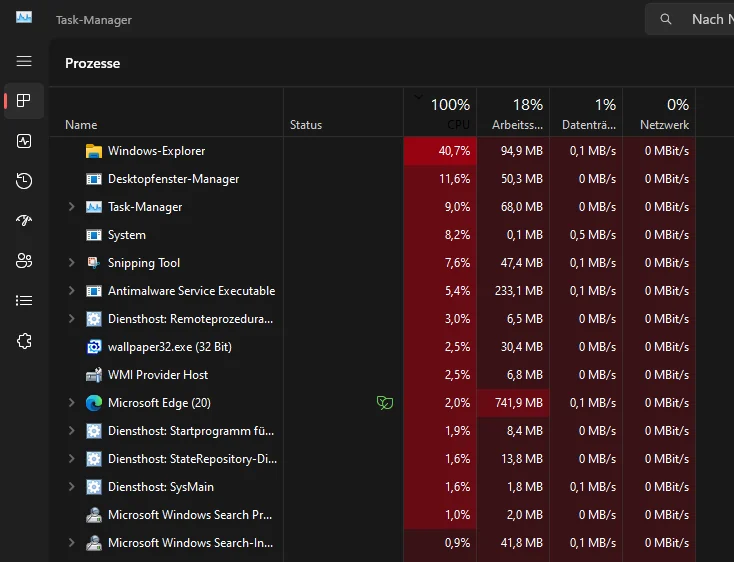
Task: Click the Diensthost: Startprogramm gear icon
Action: 94,431
